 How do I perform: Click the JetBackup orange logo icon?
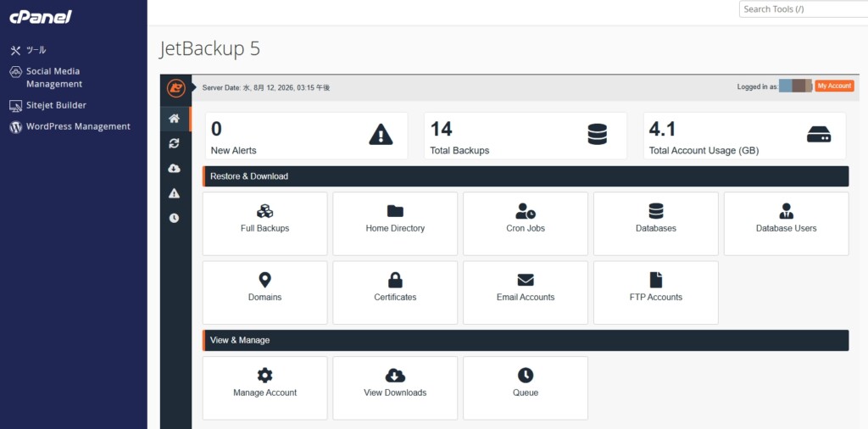pyautogui.click(x=176, y=88)
